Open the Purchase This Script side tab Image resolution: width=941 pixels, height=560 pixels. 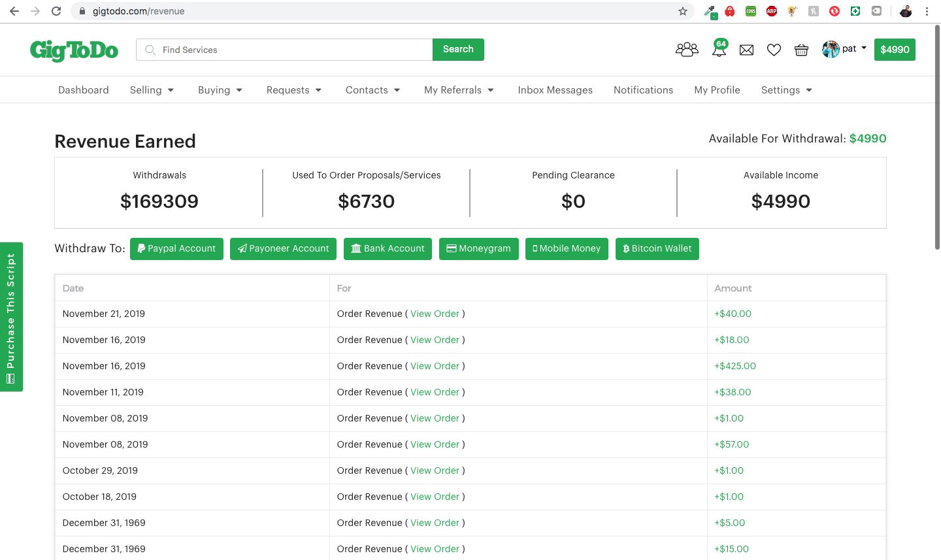tap(11, 317)
